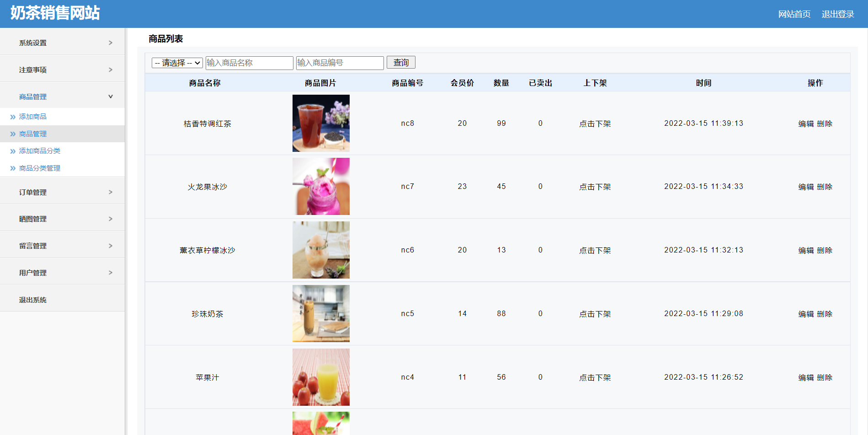Edit the 火龙果冰沙 product
This screenshot has height=435, width=868.
(806, 187)
